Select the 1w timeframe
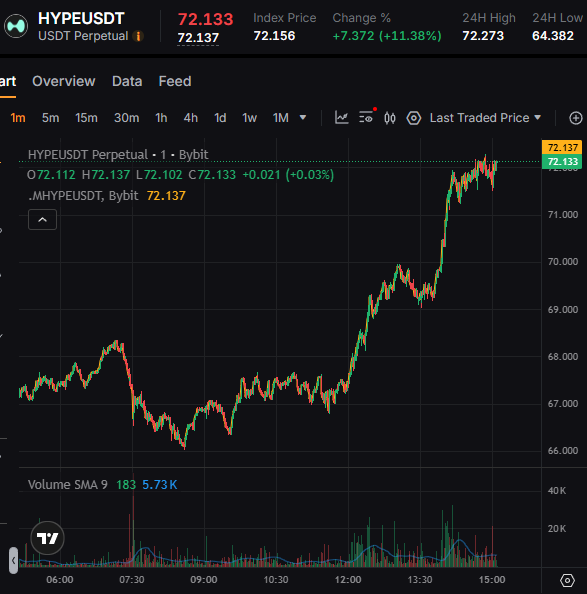Viewport: 587px width, 594px height. (x=250, y=118)
